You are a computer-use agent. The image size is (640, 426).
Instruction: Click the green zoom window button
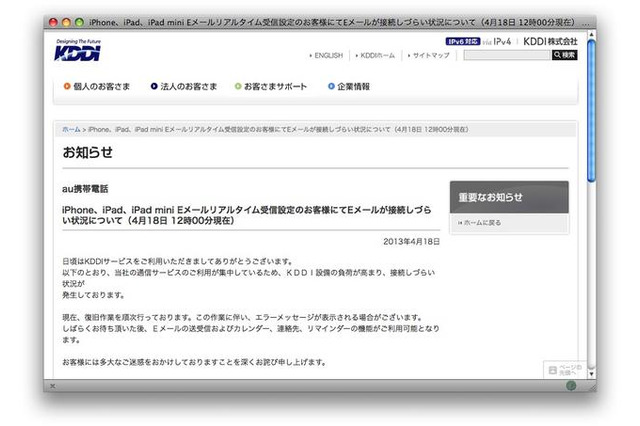pyautogui.click(x=80, y=22)
